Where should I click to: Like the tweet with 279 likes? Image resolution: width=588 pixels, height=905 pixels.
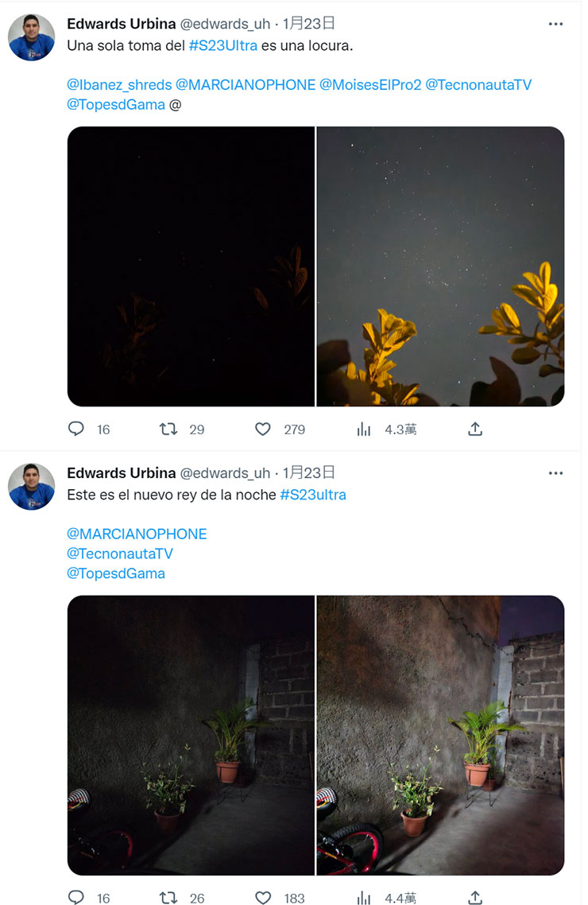click(263, 429)
